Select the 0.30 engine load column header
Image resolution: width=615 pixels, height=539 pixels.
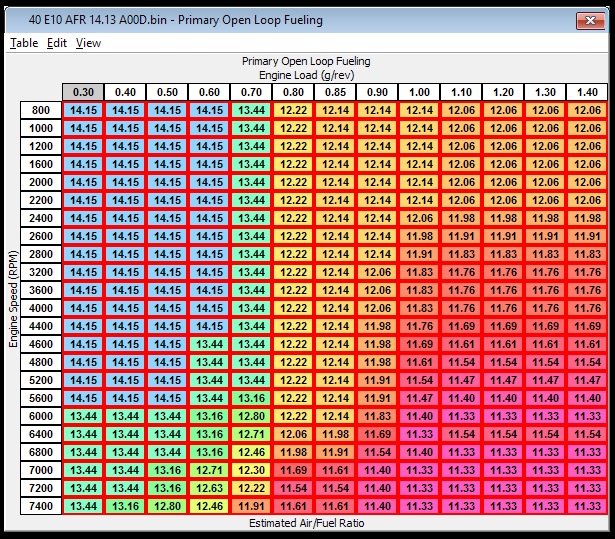pyautogui.click(x=84, y=92)
